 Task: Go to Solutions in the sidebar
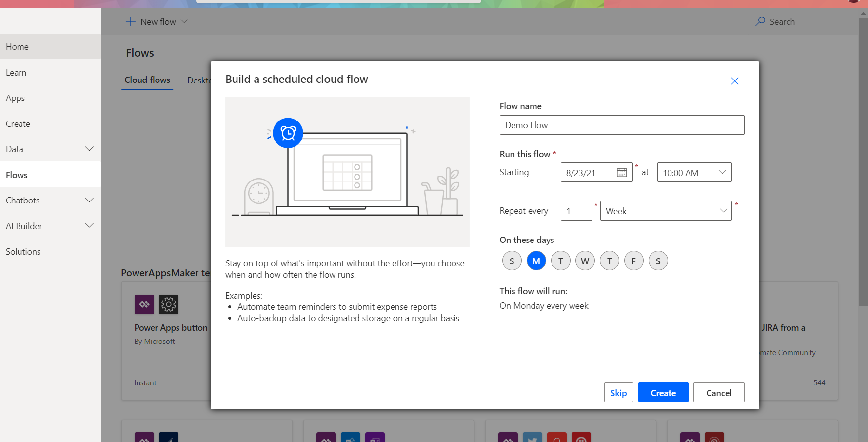click(x=23, y=252)
